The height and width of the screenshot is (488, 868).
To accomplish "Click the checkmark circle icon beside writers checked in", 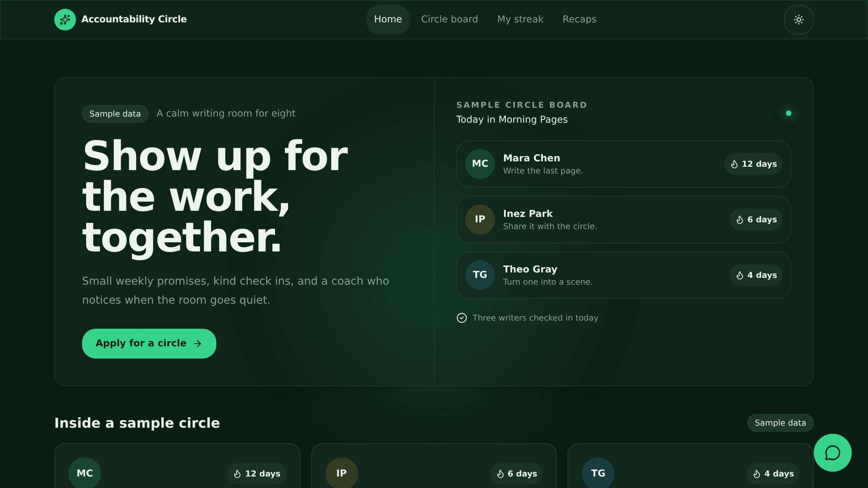I will click(x=462, y=318).
